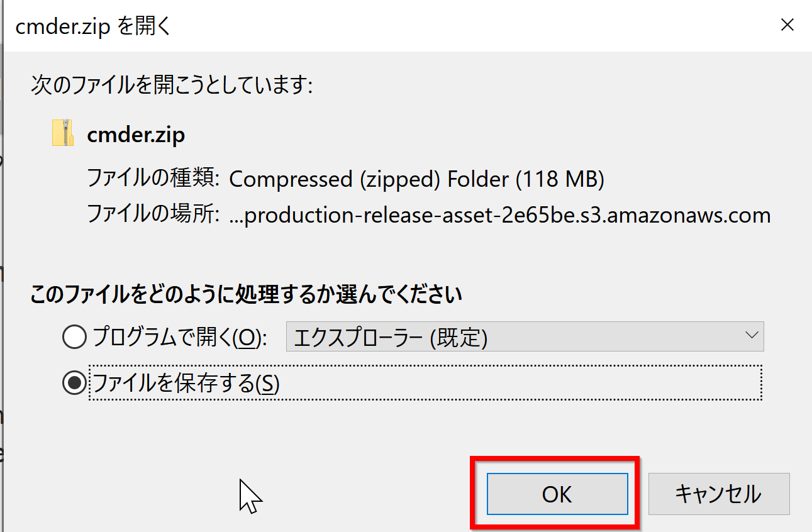Click the ファイルを保存する(S) label text
Image resolution: width=812 pixels, height=532 pixels.
[x=186, y=383]
